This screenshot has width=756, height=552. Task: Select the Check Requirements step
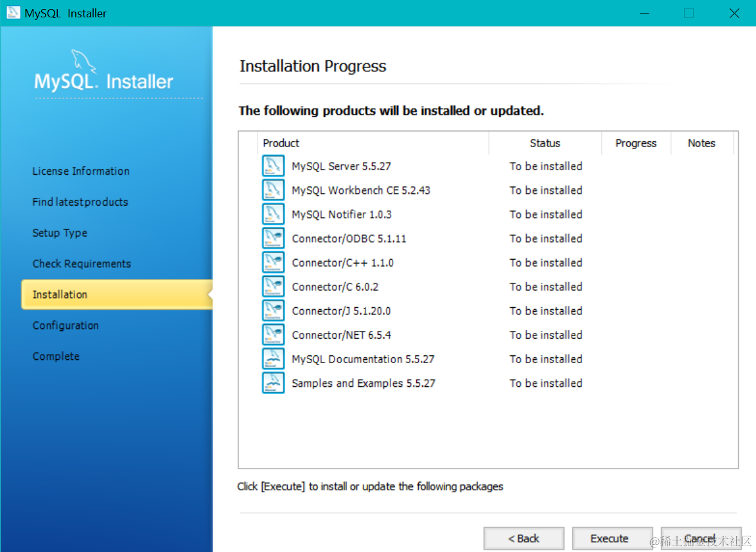coord(82,264)
